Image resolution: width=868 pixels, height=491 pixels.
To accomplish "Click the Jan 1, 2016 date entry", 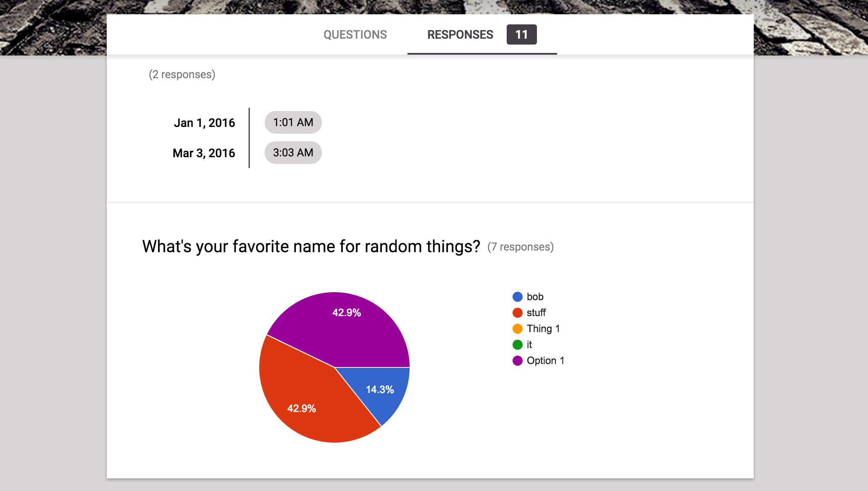I will (x=206, y=123).
